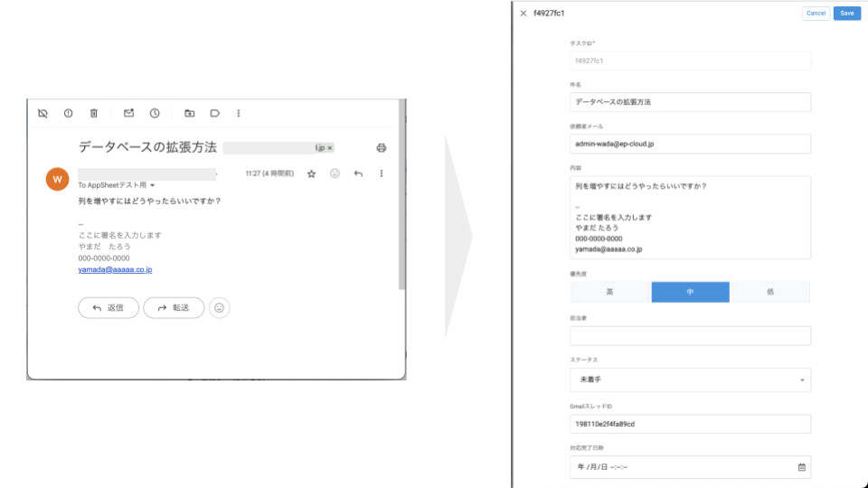Click the 依頼者メール input field
The height and width of the screenshot is (488, 868).
click(x=690, y=144)
